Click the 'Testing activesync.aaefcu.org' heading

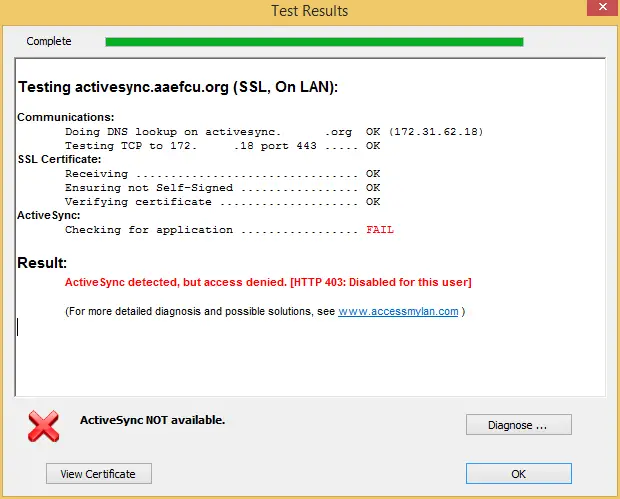[x=178, y=87]
